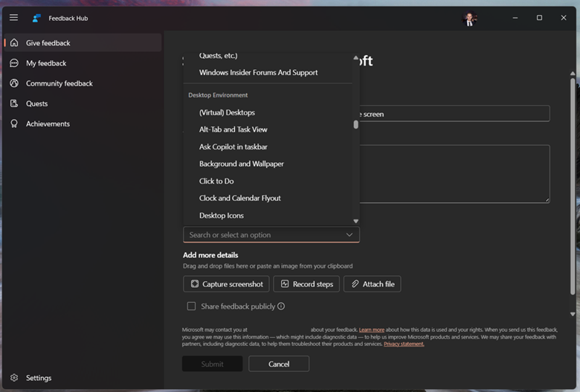Viewport: 580px width, 392px height.
Task: Go to My feedback
Action: point(83,63)
